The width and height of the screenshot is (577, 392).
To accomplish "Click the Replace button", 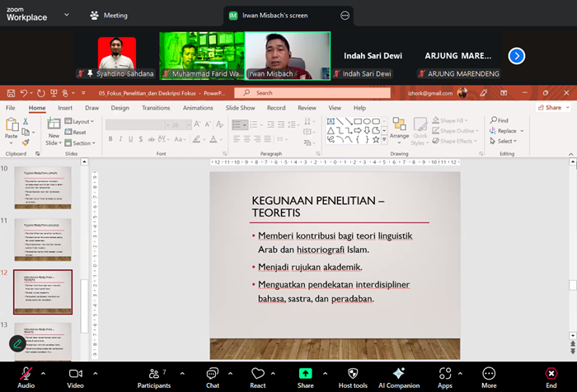I will [504, 131].
